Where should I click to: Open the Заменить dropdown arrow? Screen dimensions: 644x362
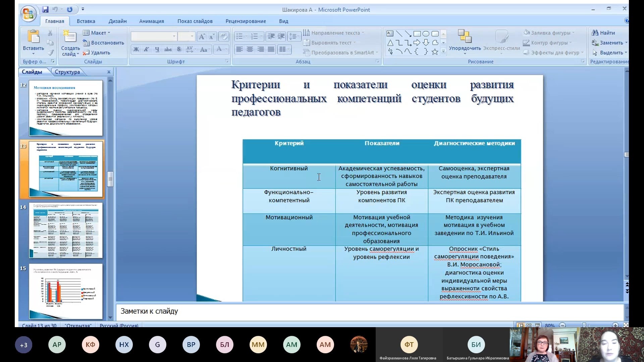pos(626,43)
